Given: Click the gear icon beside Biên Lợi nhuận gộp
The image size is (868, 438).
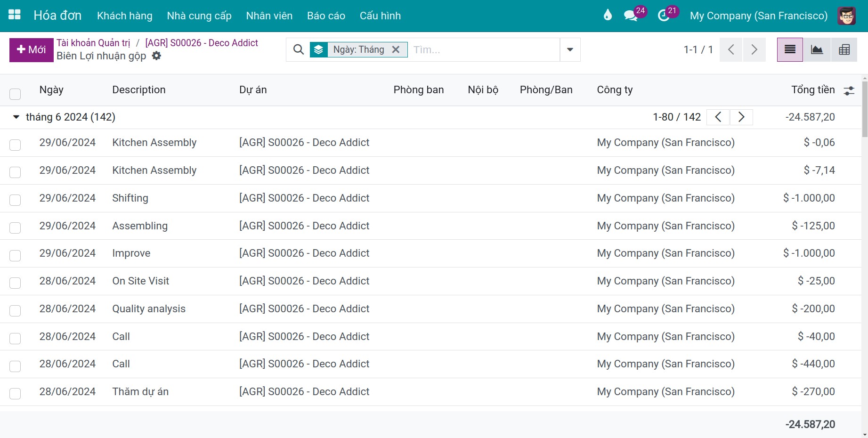Looking at the screenshot, I should (156, 56).
